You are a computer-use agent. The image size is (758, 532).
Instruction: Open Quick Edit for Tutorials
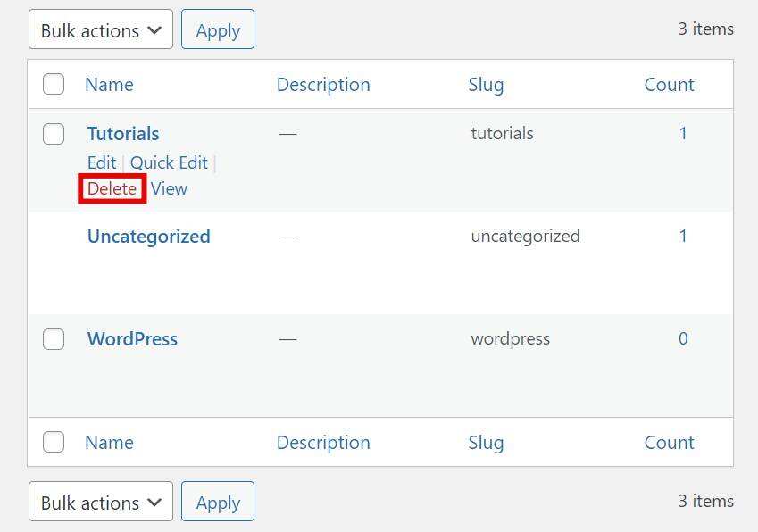pyautogui.click(x=169, y=162)
